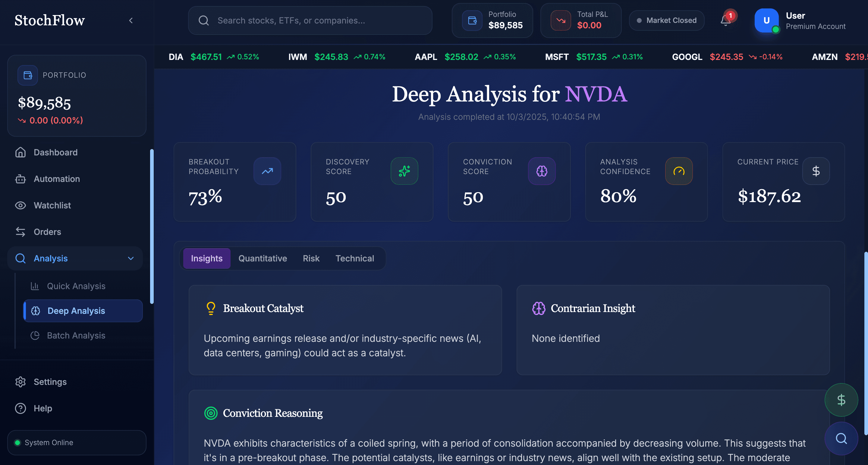Click the Breakout Probability trend icon

267,171
